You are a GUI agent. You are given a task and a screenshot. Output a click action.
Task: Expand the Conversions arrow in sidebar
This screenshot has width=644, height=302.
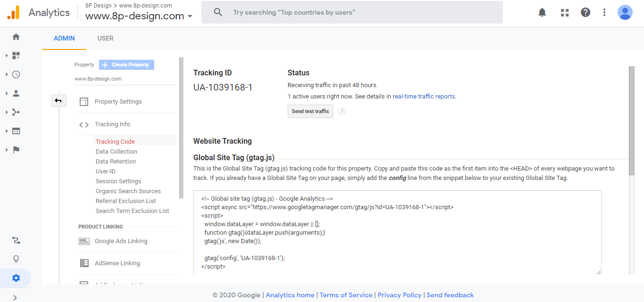[x=7, y=150]
